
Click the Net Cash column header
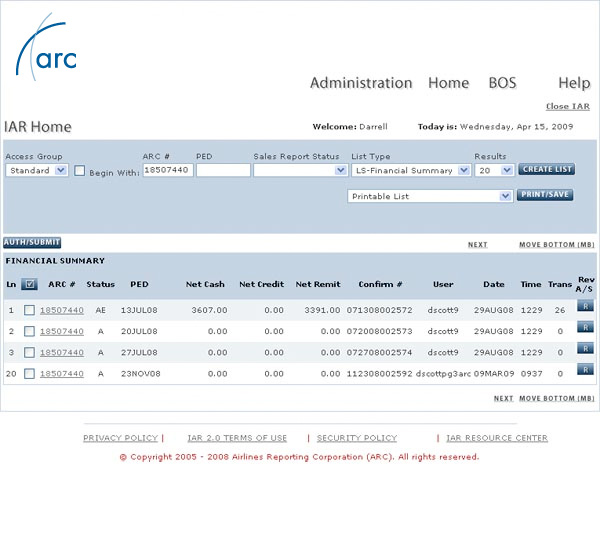coord(205,284)
